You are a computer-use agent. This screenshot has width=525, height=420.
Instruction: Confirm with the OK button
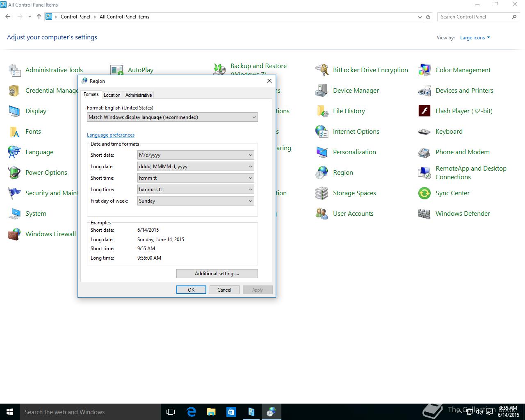191,290
